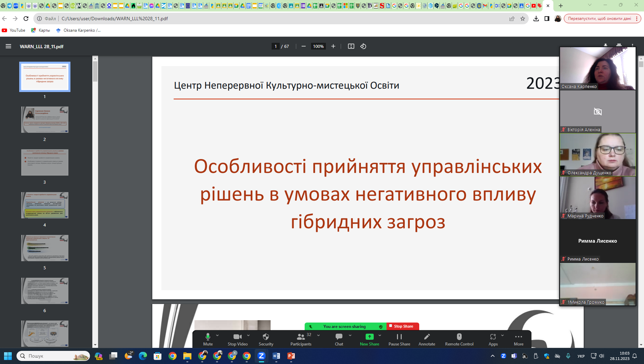Click the thumbnail sidebar scrollbar handle
The height and width of the screenshot is (364, 644).
pyautogui.click(x=95, y=71)
